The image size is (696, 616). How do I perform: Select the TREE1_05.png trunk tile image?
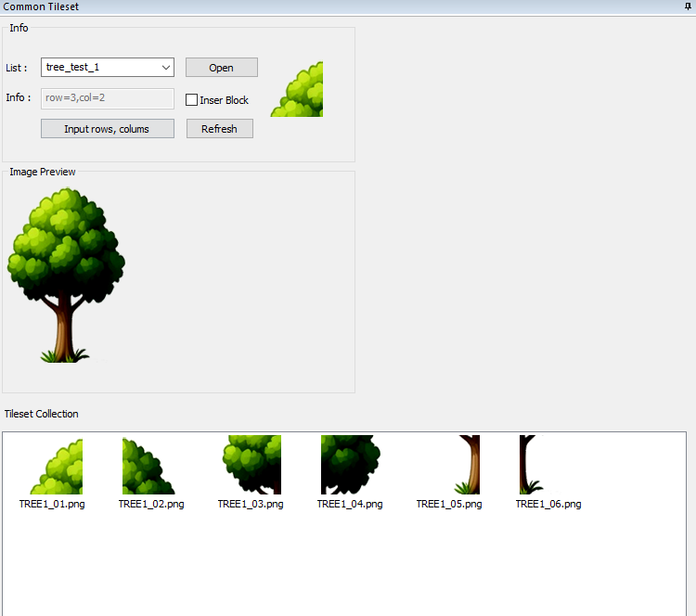[466, 465]
